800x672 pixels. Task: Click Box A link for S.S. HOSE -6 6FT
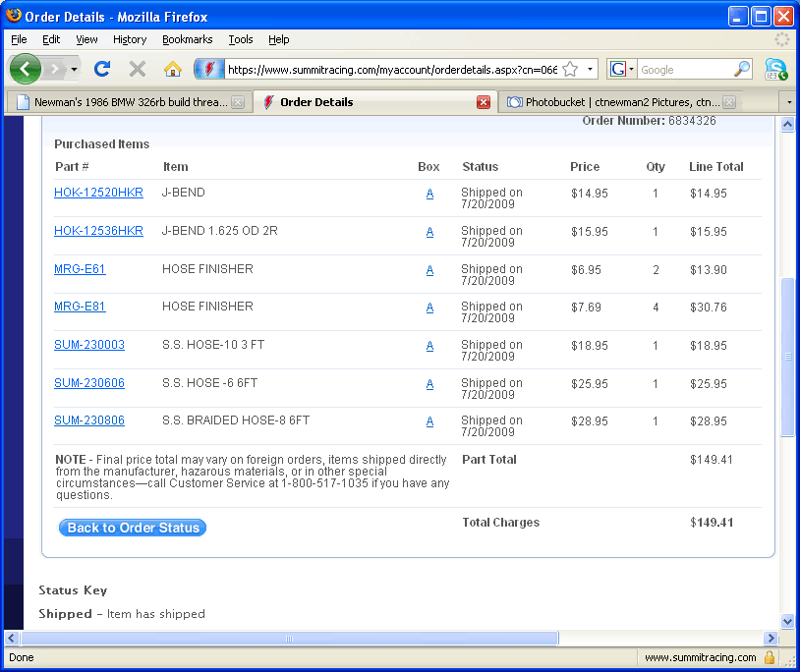point(429,384)
